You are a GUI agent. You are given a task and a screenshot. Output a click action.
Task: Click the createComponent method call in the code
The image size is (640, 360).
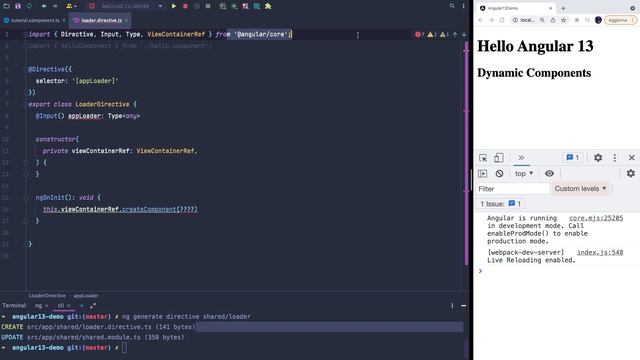coord(149,209)
